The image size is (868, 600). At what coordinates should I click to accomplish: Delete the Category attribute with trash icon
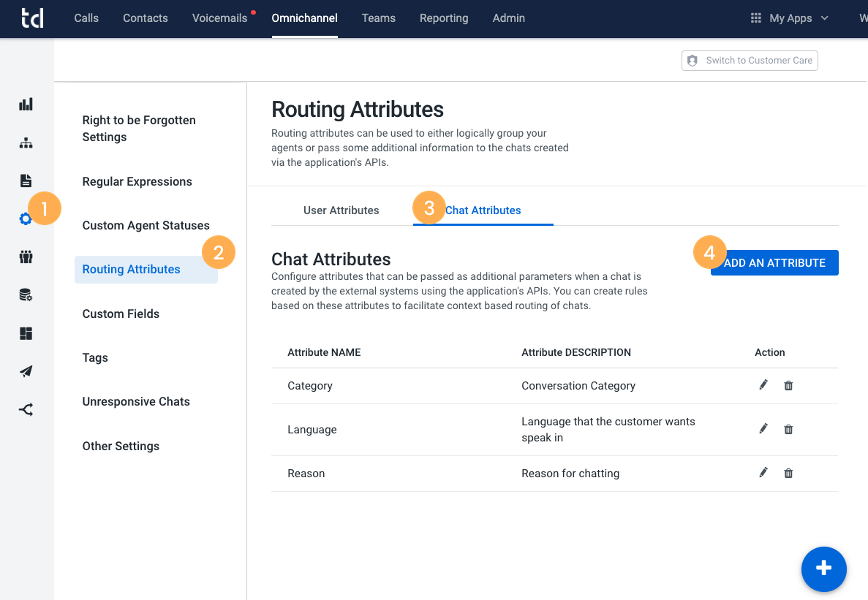click(x=788, y=385)
